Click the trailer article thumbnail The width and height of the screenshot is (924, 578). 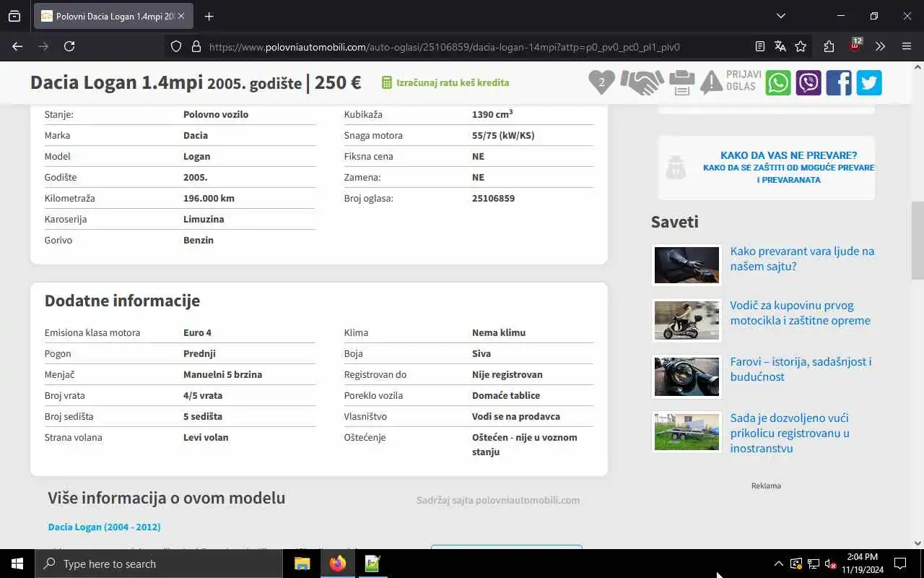point(687,432)
